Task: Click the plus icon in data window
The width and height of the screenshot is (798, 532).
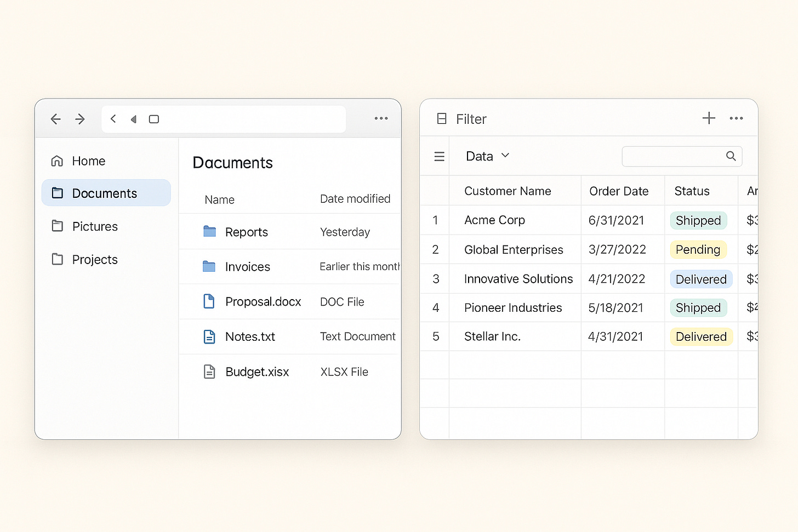Action: pyautogui.click(x=709, y=118)
